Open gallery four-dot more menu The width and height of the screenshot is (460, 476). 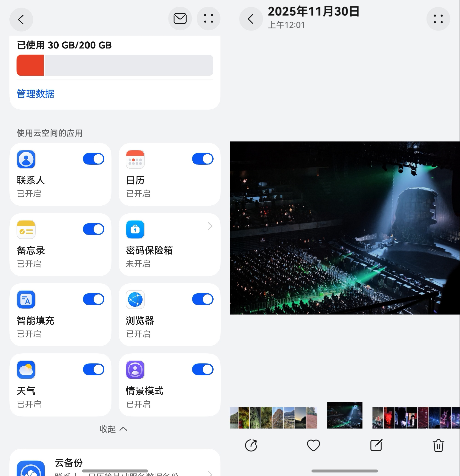click(438, 19)
